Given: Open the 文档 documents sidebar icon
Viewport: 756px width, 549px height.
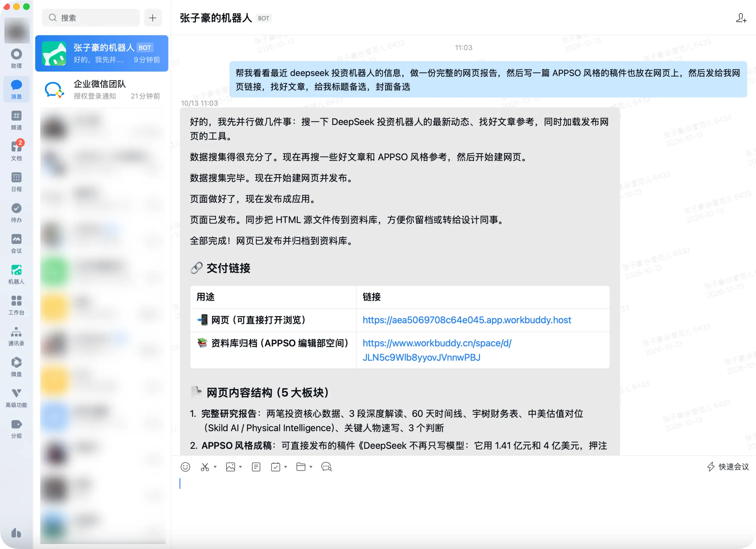Looking at the screenshot, I should (16, 151).
